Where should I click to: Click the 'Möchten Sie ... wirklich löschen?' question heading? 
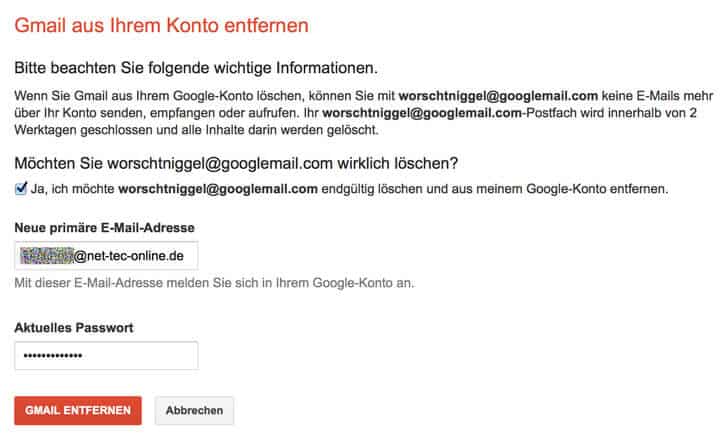(x=236, y=163)
